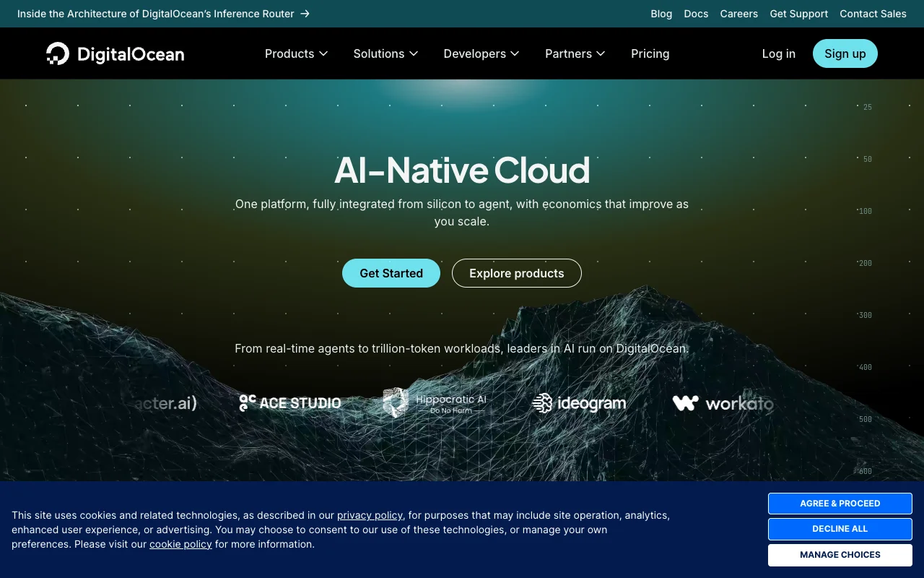Expand the Products chevron

323,53
